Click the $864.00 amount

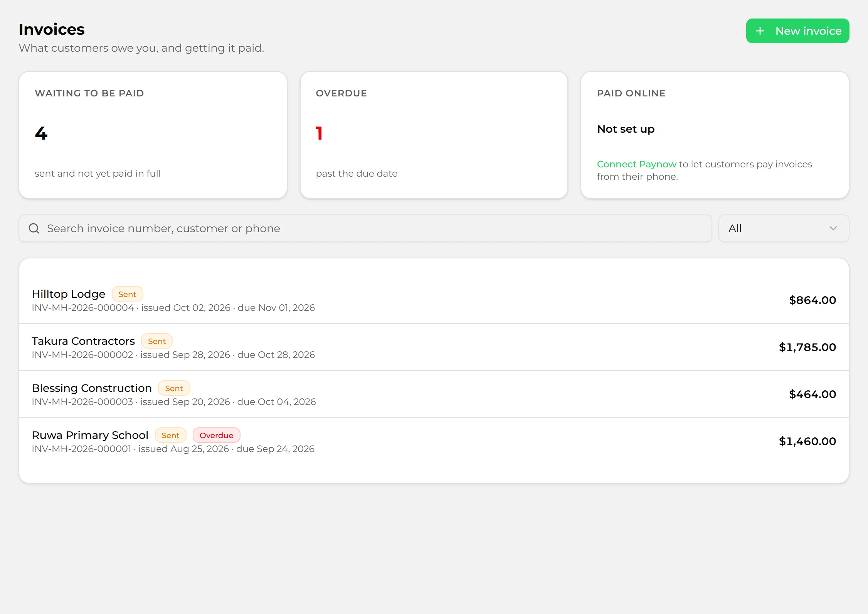pos(812,300)
